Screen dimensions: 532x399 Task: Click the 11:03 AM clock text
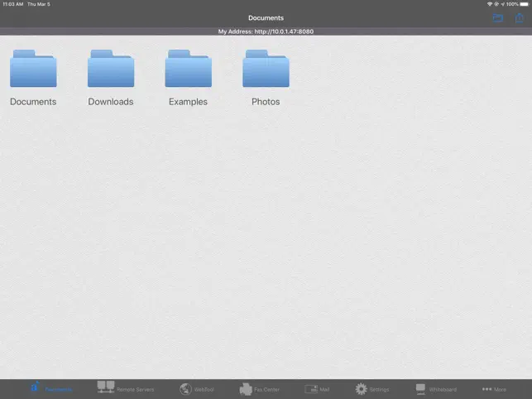[x=13, y=4]
